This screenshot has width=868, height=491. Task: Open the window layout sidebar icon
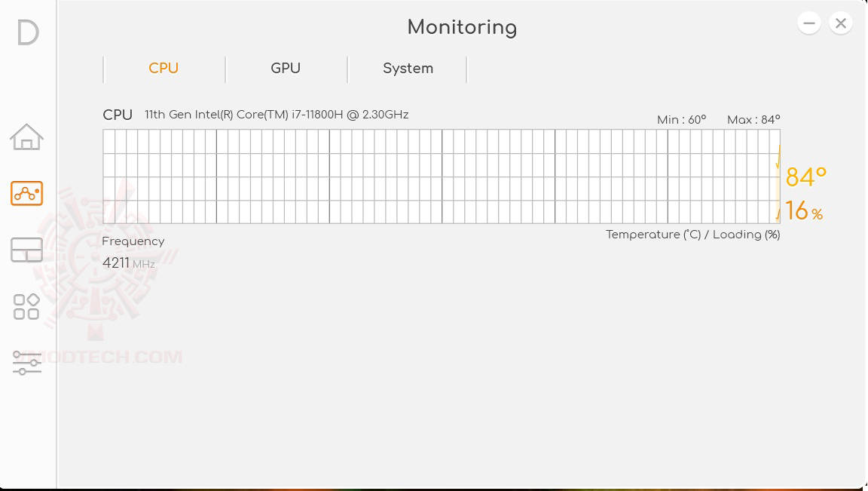click(26, 250)
